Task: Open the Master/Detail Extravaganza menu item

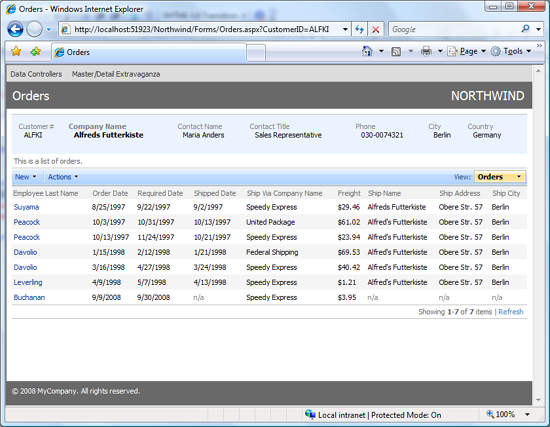Action: (116, 74)
